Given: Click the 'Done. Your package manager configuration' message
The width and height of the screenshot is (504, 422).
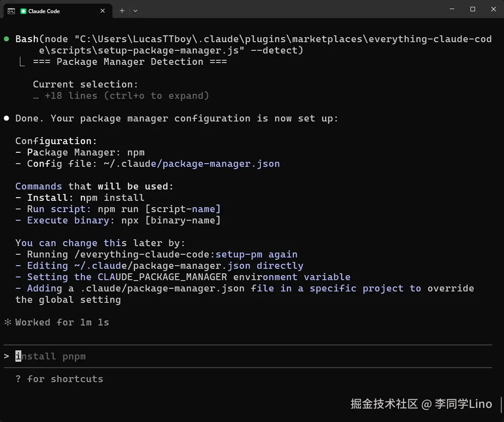Looking at the screenshot, I should point(177,118).
